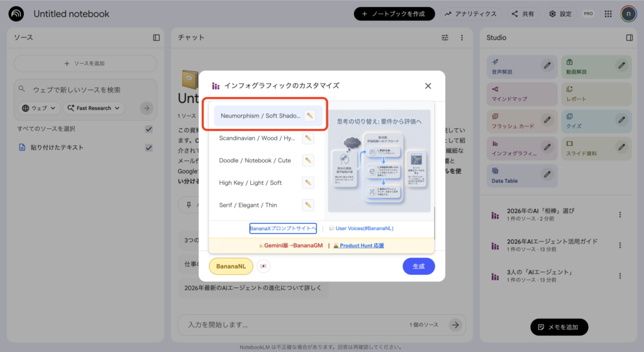Image resolution: width=644 pixels, height=352 pixels.
Task: Click the web source search field
Action: pyautogui.click(x=85, y=90)
